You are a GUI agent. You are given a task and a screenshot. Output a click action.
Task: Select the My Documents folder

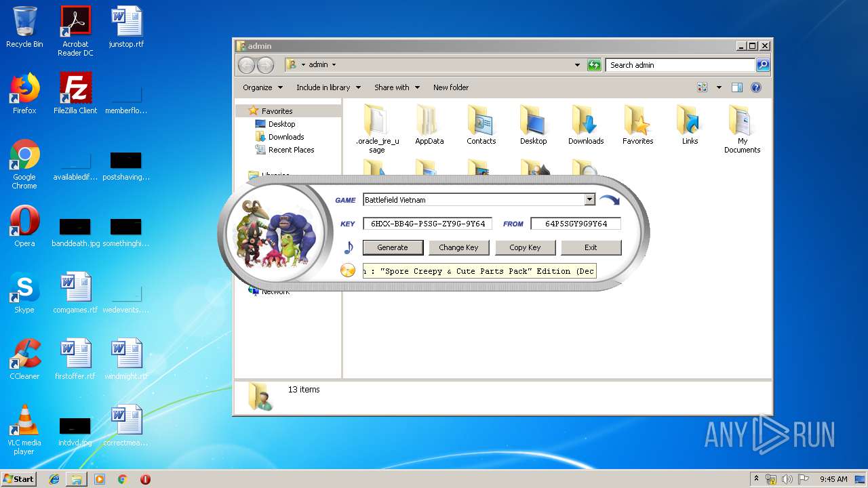[743, 129]
